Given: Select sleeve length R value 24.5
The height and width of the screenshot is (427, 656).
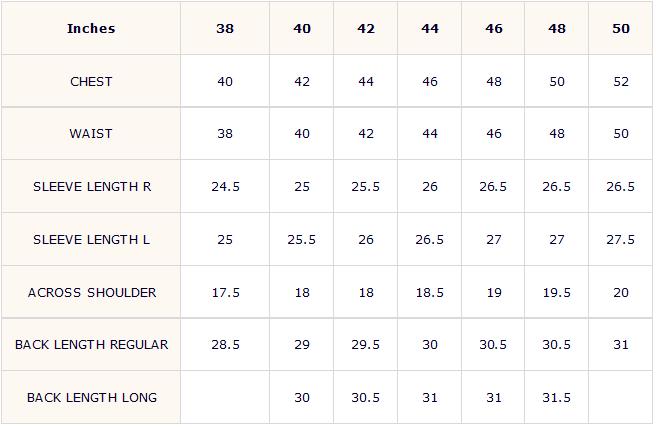Looking at the screenshot, I should [x=225, y=186].
